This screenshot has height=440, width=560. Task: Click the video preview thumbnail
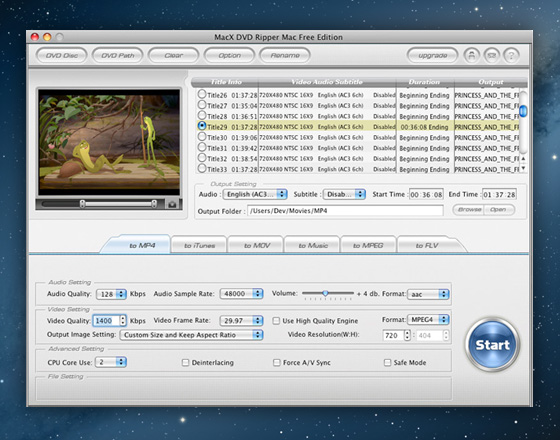pos(109,142)
